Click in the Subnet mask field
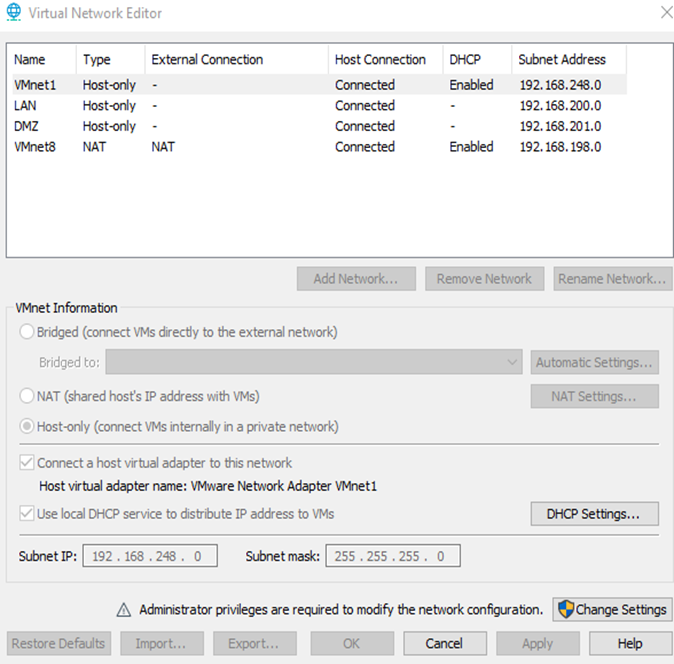The width and height of the screenshot is (674, 664). [393, 556]
